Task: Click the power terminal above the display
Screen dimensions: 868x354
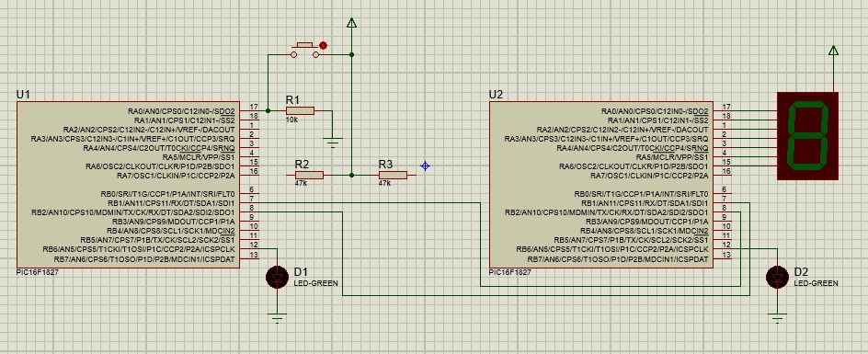Action: (833, 51)
